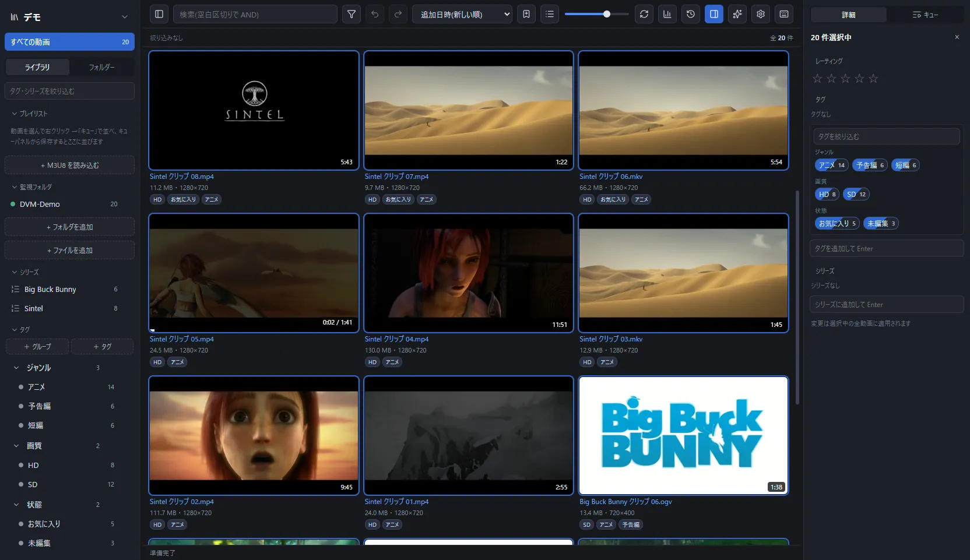Collapse the ジャンル tag group

(x=16, y=368)
